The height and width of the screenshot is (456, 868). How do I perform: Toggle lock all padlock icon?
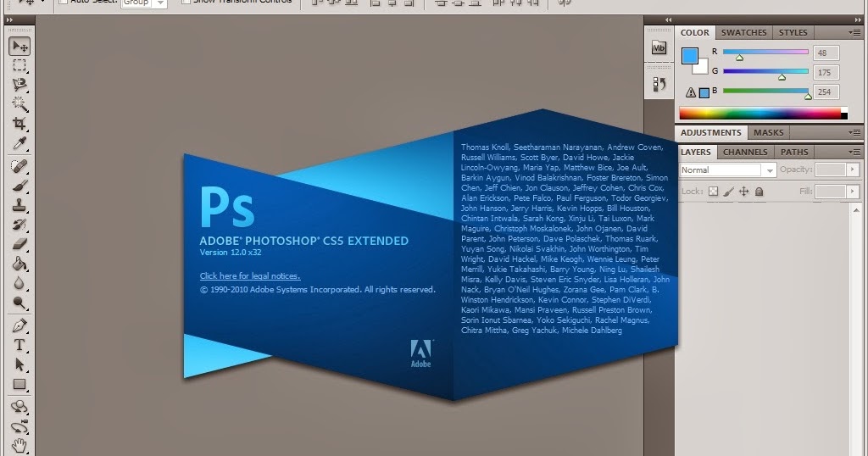(x=759, y=192)
